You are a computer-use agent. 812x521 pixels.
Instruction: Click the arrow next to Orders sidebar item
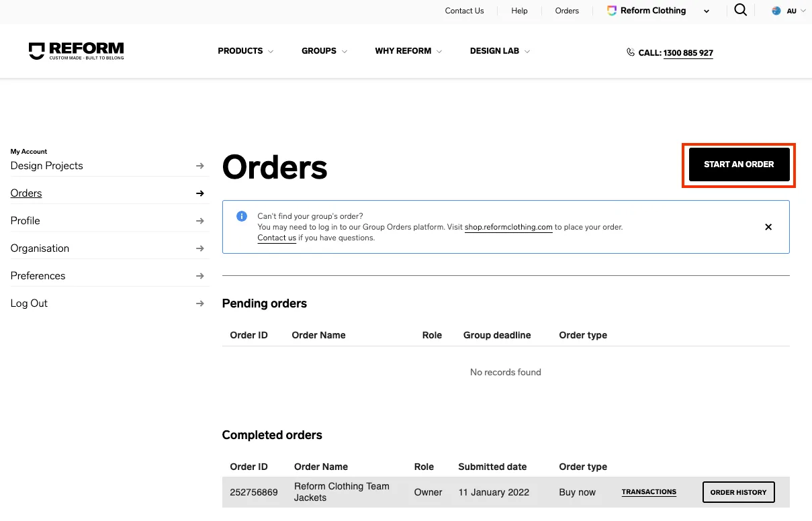pyautogui.click(x=199, y=193)
